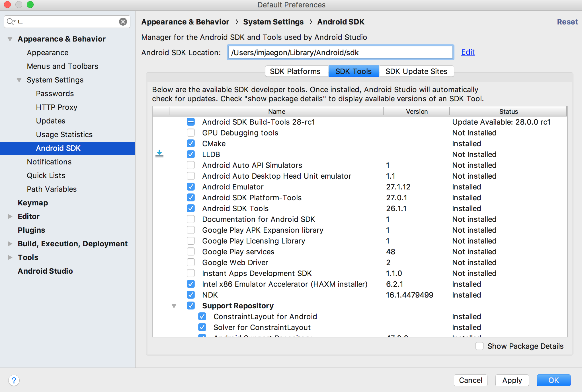The width and height of the screenshot is (582, 392).
Task: Uncheck Support Repository checkbox
Action: point(191,306)
